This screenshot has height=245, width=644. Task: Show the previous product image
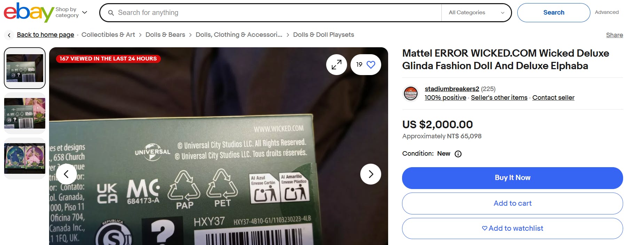coord(66,174)
